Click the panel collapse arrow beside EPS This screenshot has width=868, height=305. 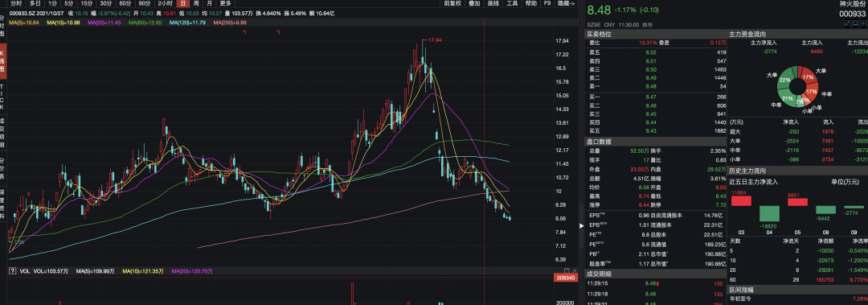click(x=581, y=225)
